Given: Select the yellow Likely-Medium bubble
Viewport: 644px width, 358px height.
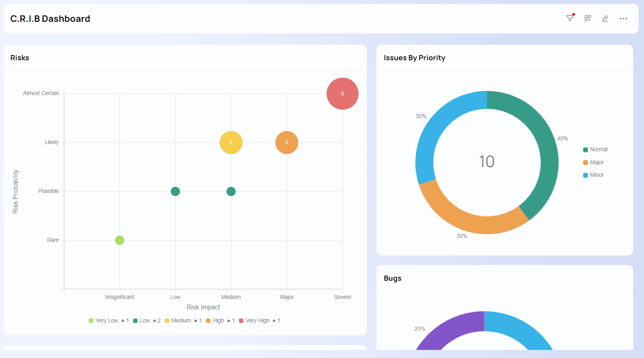Looking at the screenshot, I should point(231,142).
